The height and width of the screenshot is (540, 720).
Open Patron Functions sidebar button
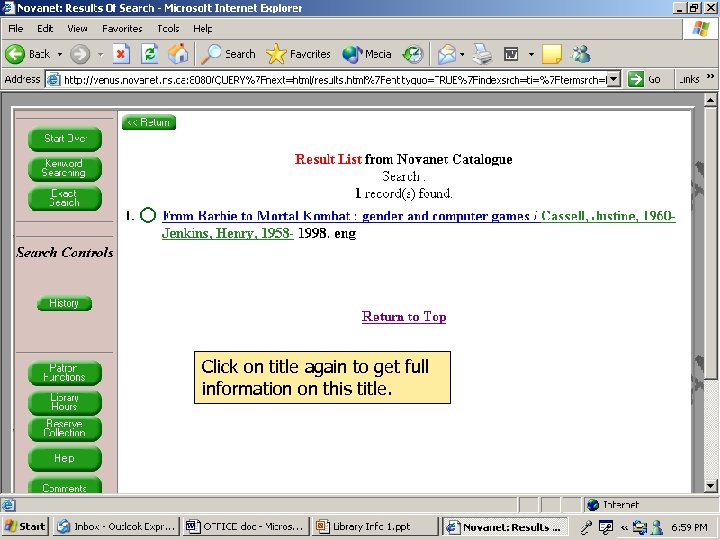tap(65, 373)
